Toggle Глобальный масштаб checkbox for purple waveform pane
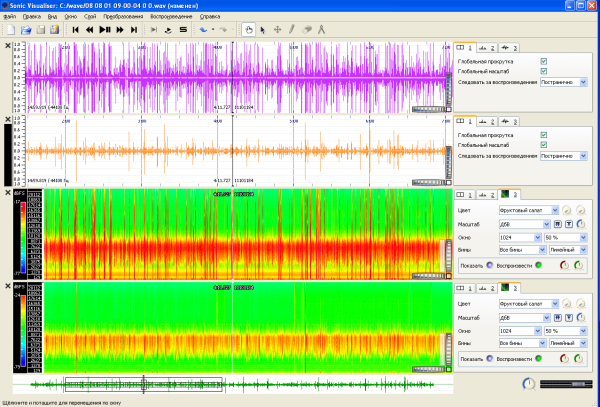This screenshot has width=600, height=407. click(544, 71)
